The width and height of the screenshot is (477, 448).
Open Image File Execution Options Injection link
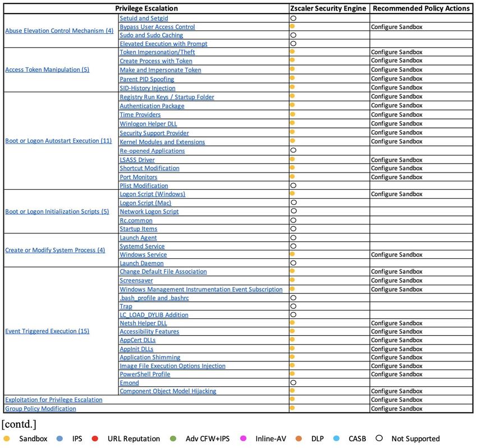[172, 366]
